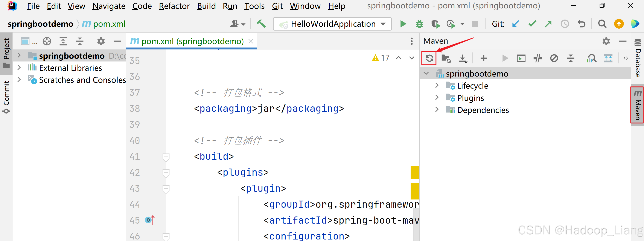Open profiler options dropdown arrow
644x241 pixels.
coord(462,24)
